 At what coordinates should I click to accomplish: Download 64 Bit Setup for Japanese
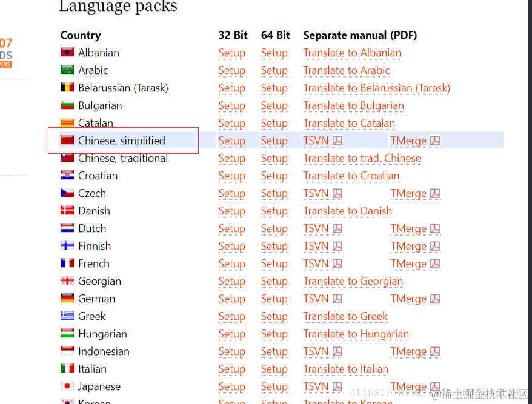click(x=274, y=386)
